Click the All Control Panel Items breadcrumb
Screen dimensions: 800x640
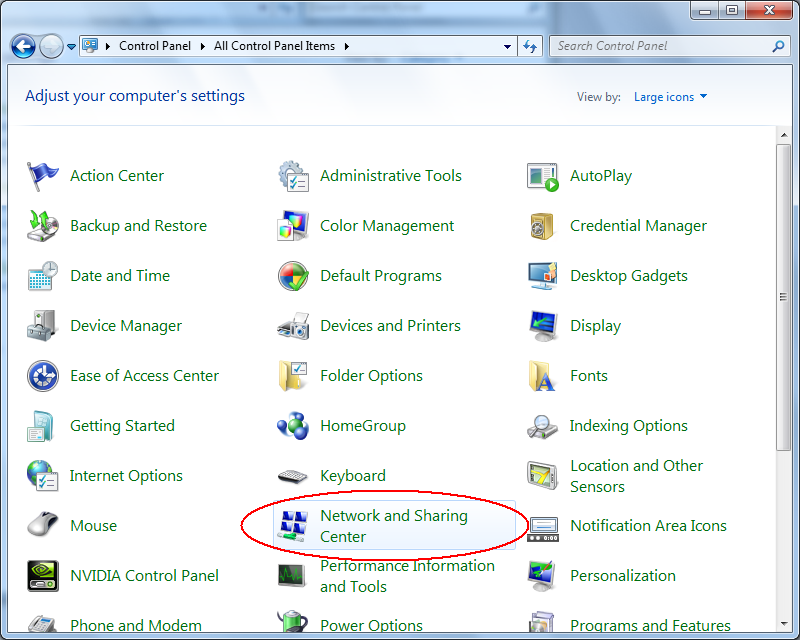coord(274,46)
